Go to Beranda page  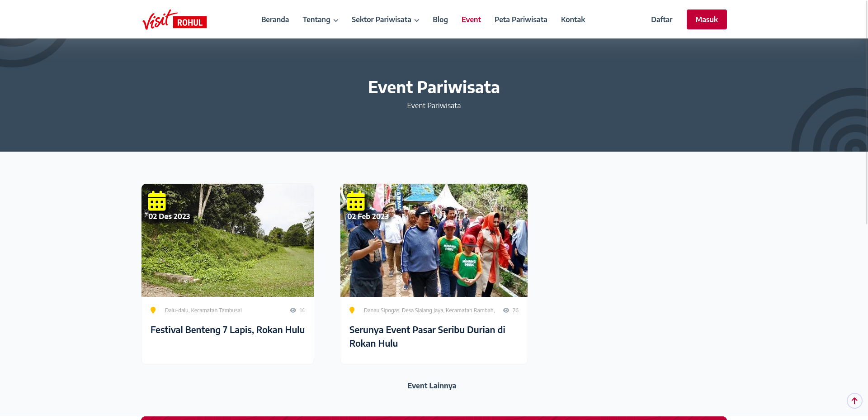[275, 19]
